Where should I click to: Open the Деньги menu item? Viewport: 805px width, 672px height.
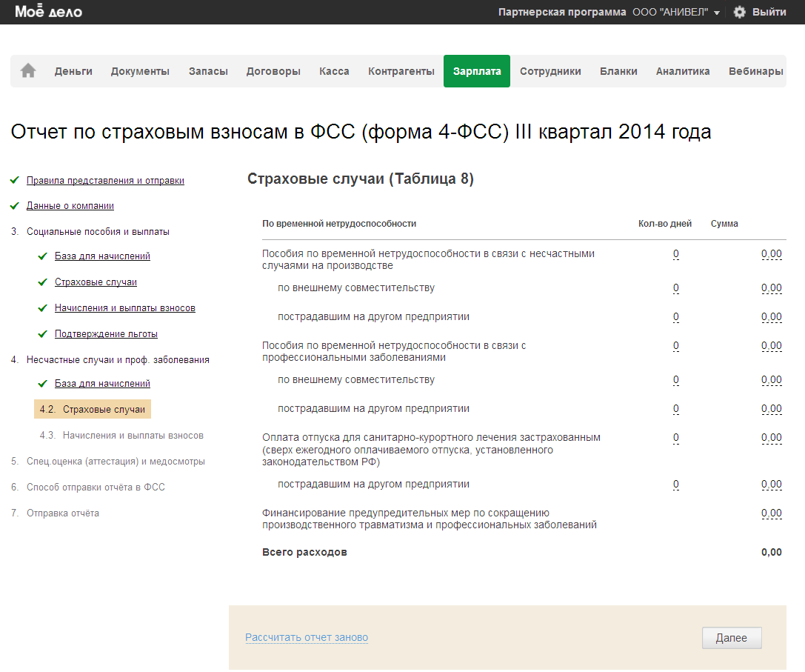(x=73, y=71)
